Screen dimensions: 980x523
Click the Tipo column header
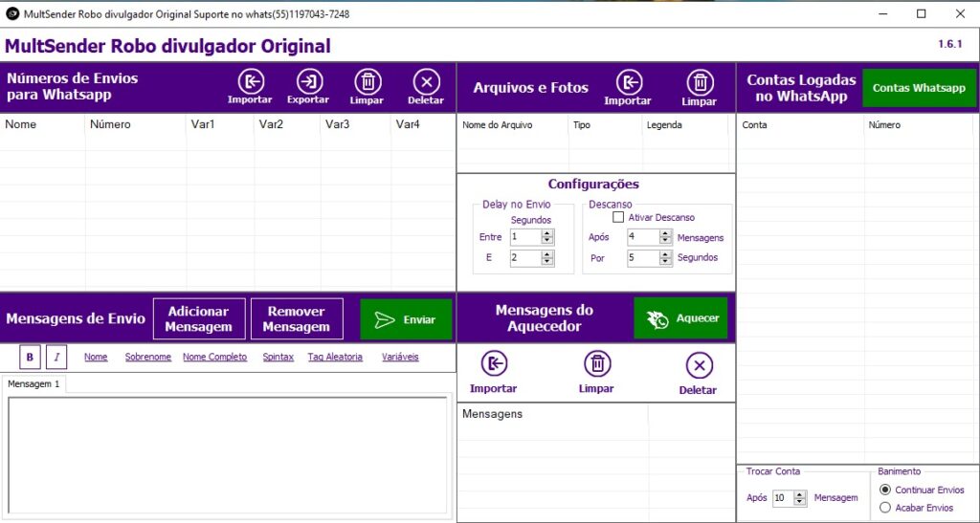pos(606,125)
